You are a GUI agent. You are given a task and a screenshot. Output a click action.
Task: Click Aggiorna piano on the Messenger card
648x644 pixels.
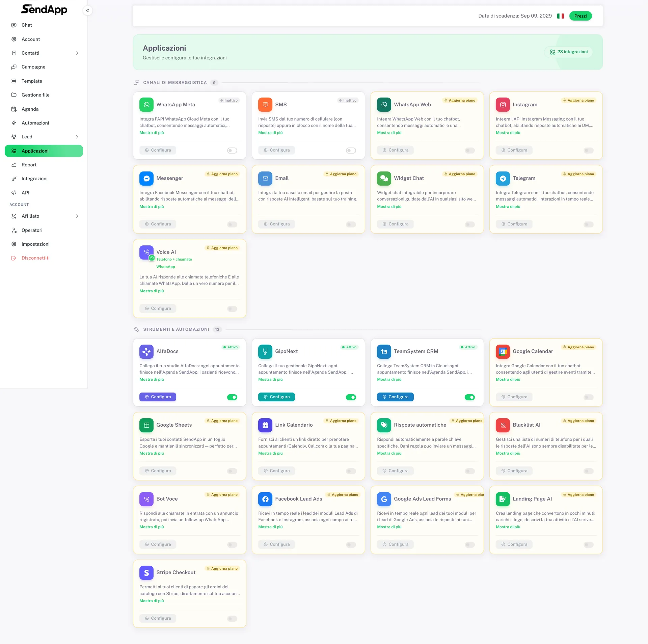pos(222,174)
